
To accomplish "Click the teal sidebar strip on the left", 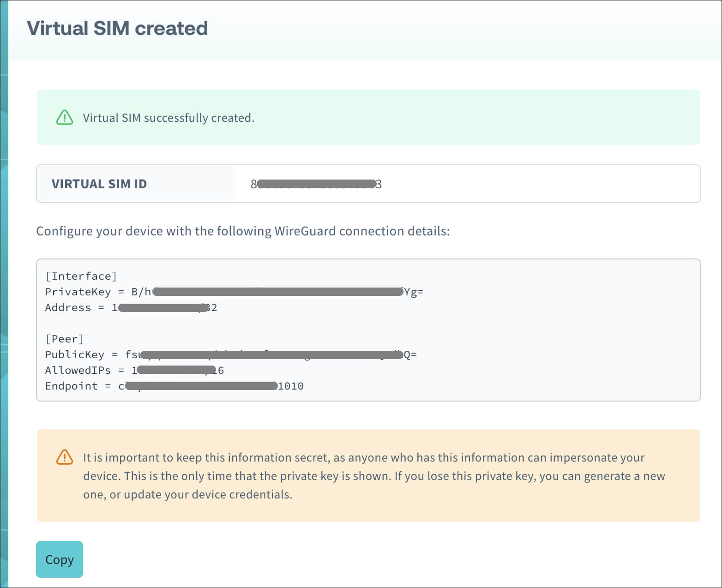I will [4, 294].
